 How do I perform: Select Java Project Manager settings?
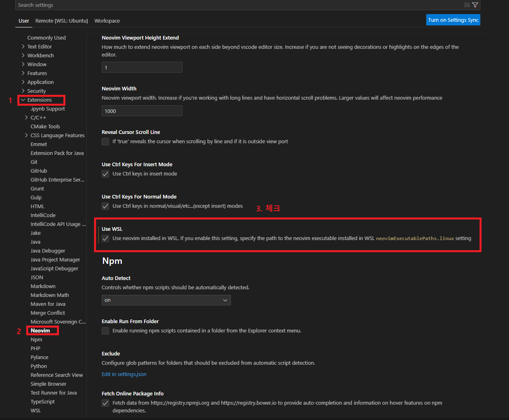(55, 259)
